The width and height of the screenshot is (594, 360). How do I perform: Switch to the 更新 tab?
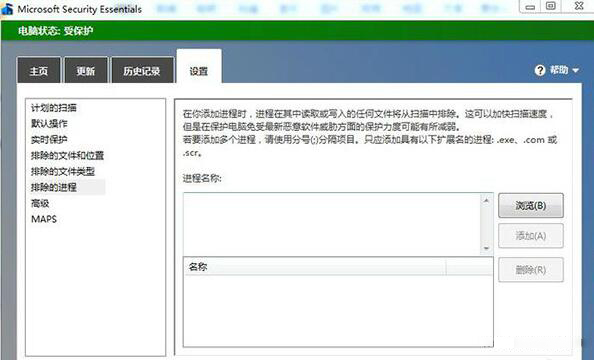click(86, 70)
